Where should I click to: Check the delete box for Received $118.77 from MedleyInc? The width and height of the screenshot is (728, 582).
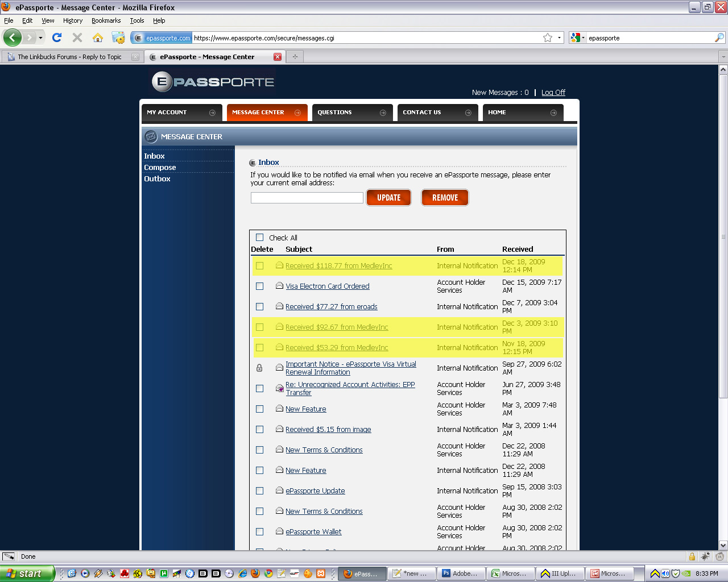pos(260,265)
